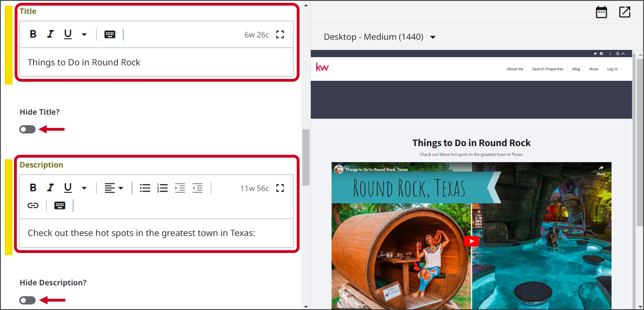Toggle bold in the Title editor
This screenshot has height=310, width=644.
click(x=33, y=34)
